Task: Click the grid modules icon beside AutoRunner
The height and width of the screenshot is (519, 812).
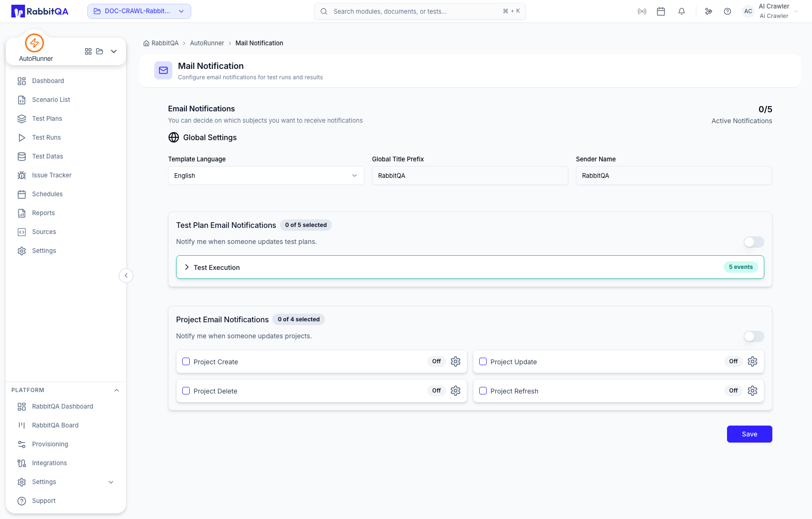Action: coord(88,51)
